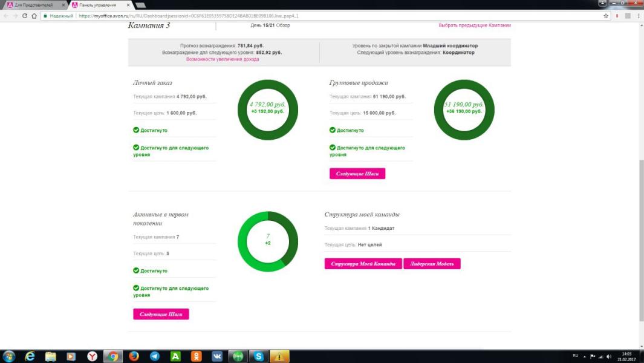Open Odnoklassniki orange icon in the taskbar
Viewport: 644px width, 363px height.
coord(197,356)
